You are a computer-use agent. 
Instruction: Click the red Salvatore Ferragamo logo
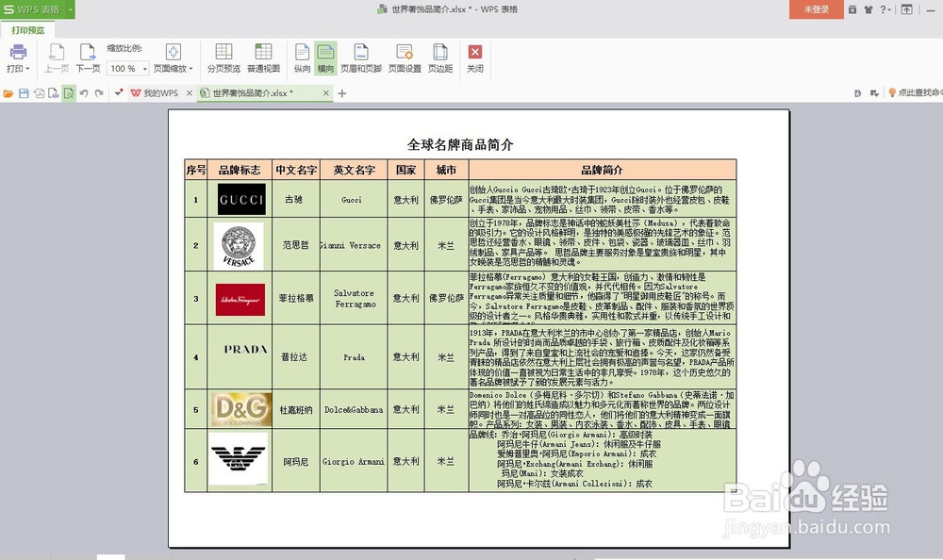tap(240, 299)
